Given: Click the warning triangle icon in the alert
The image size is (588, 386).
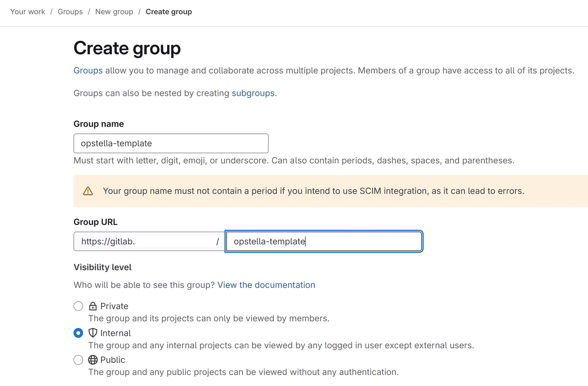Looking at the screenshot, I should click(x=88, y=191).
